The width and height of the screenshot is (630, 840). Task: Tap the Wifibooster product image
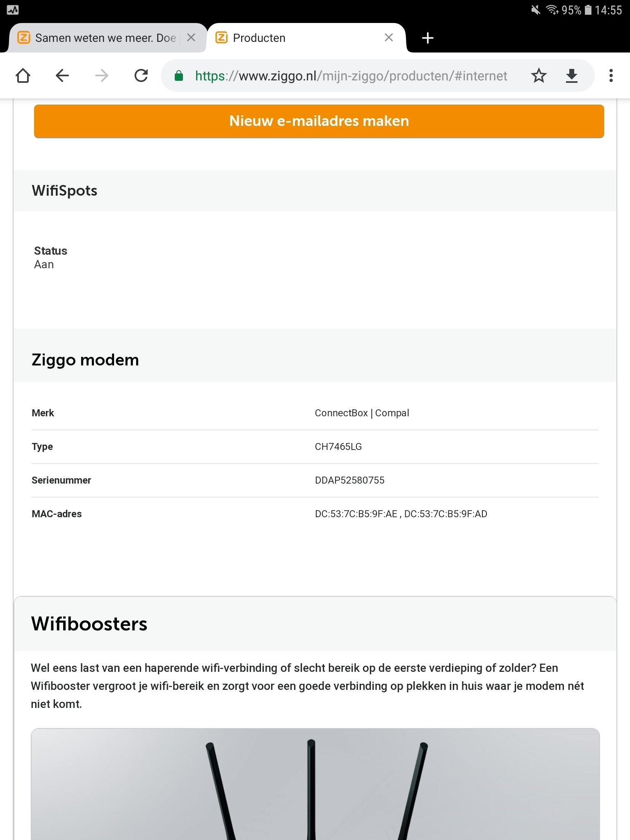315,784
